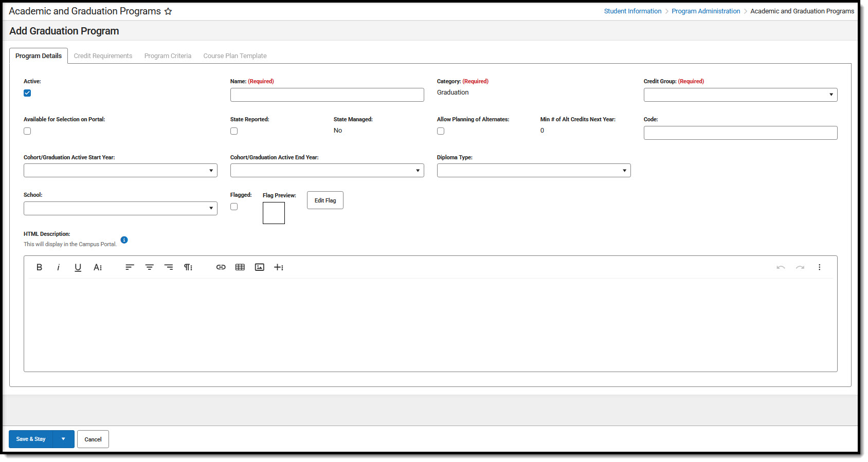Click the Graduation category value
The image size is (868, 462).
(453, 93)
